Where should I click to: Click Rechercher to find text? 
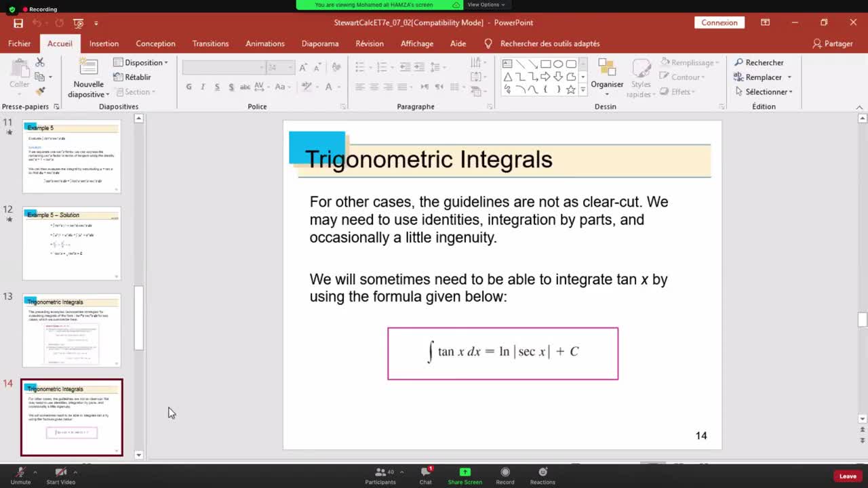pyautogui.click(x=759, y=62)
